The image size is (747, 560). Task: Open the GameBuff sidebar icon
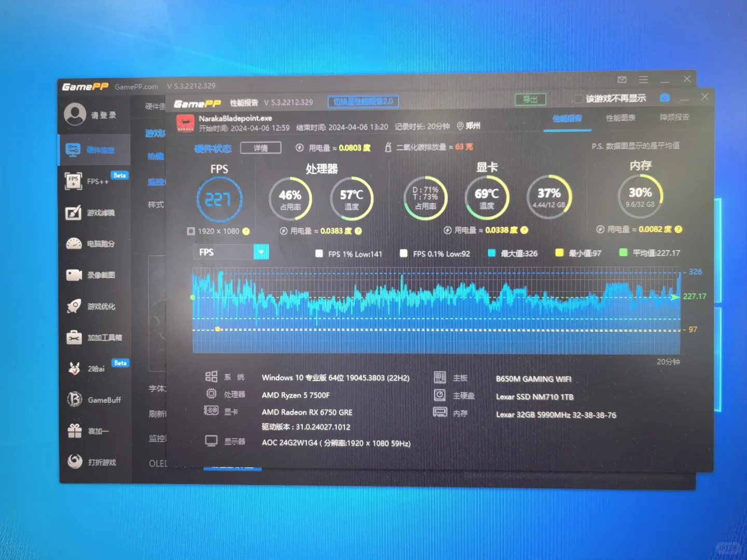tap(74, 400)
